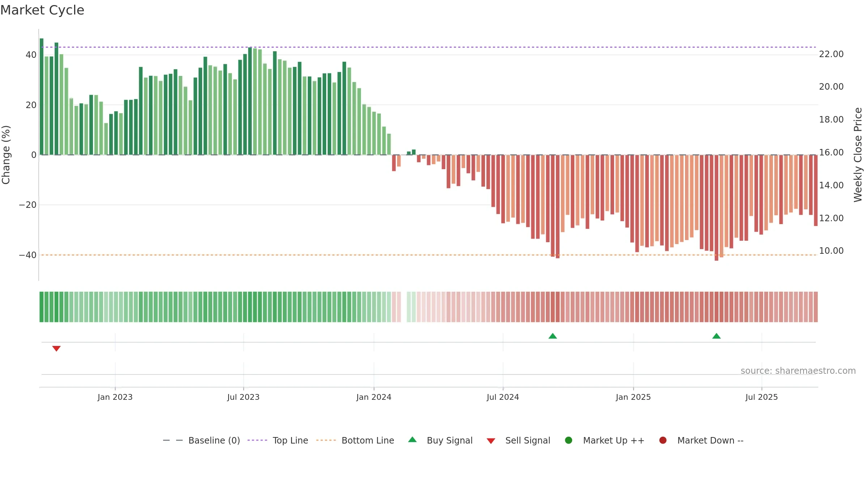The height and width of the screenshot is (488, 868).
Task: Toggle the Market Down -- legend entry
Action: [701, 440]
